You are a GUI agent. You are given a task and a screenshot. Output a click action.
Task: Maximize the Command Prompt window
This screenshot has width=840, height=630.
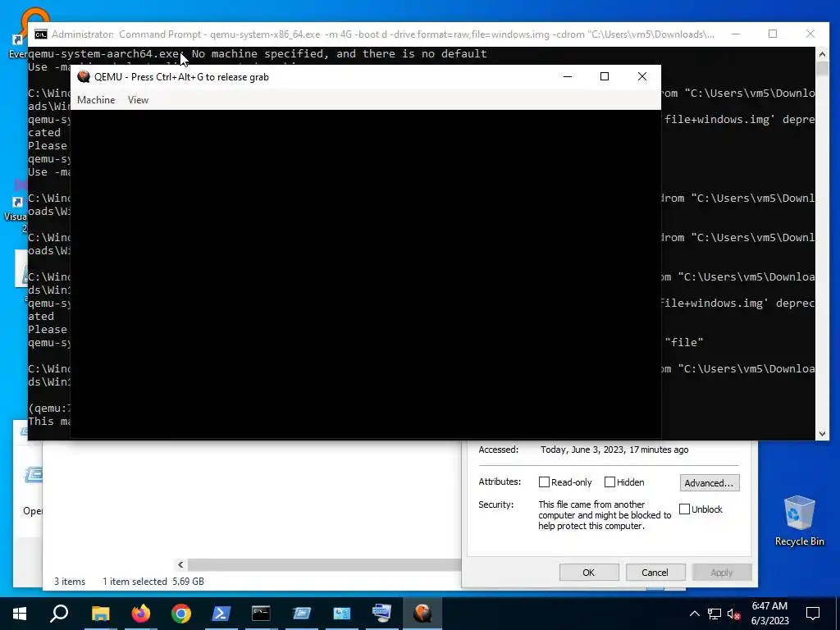click(x=773, y=34)
